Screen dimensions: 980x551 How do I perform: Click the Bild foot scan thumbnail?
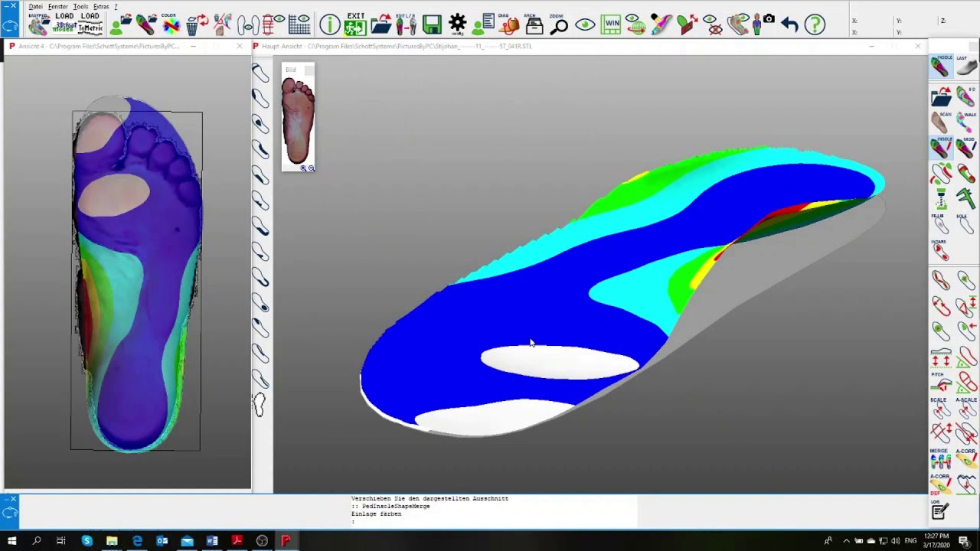298,120
